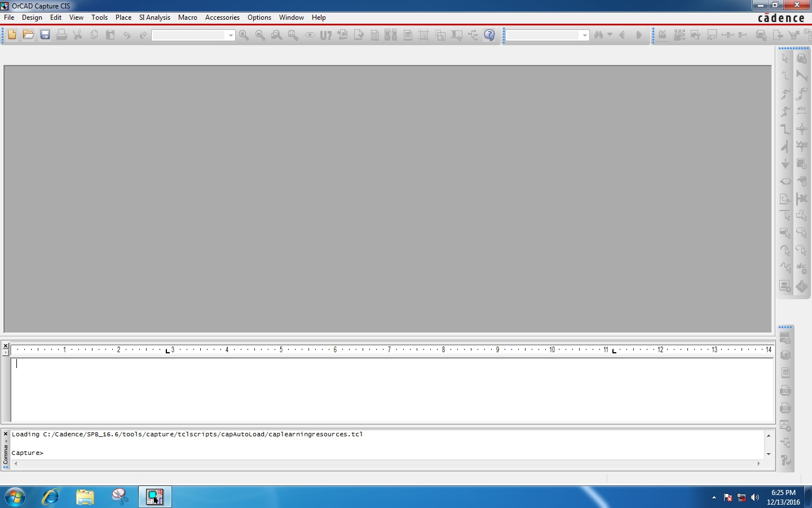Image resolution: width=812 pixels, height=508 pixels.
Task: Click the Place Net Alias abc icon
Action: [x=802, y=111]
